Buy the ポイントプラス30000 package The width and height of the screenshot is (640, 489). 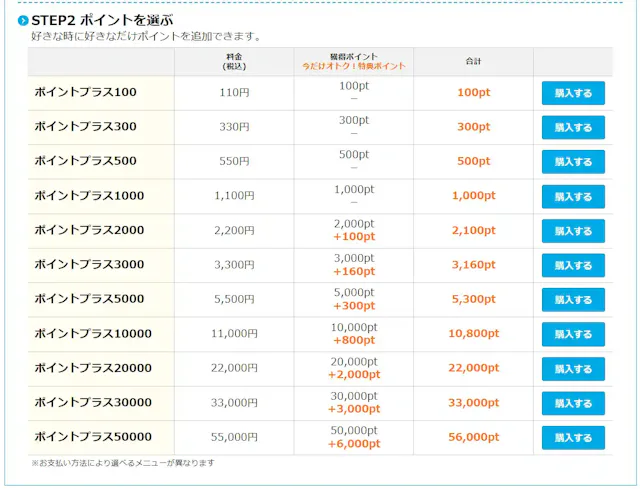(573, 403)
